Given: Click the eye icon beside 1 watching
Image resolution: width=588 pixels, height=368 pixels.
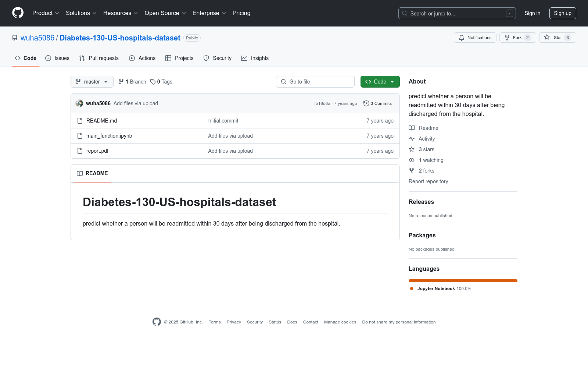Looking at the screenshot, I should click(412, 160).
